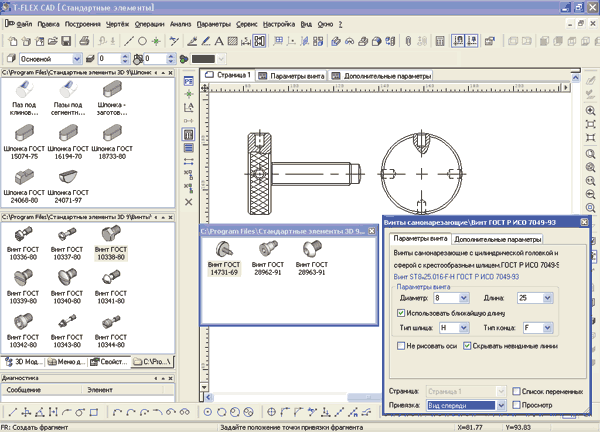Switch to the 'Параметры винта' document tab

[291, 76]
